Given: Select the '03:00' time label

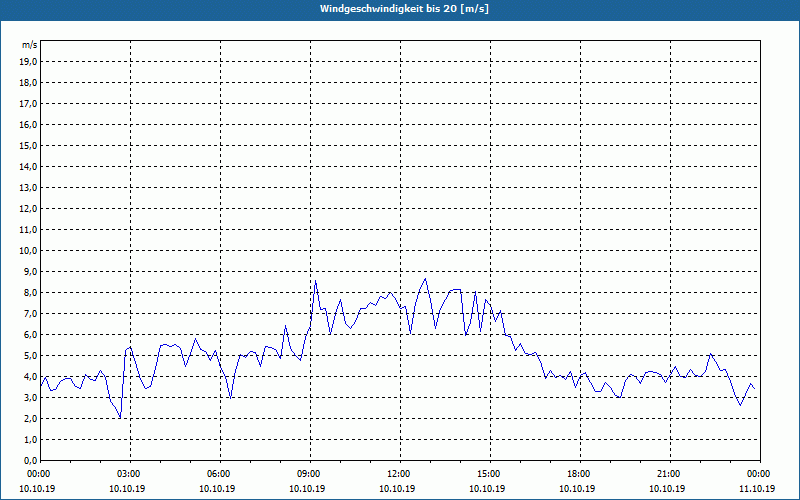Looking at the screenshot, I should (128, 474).
